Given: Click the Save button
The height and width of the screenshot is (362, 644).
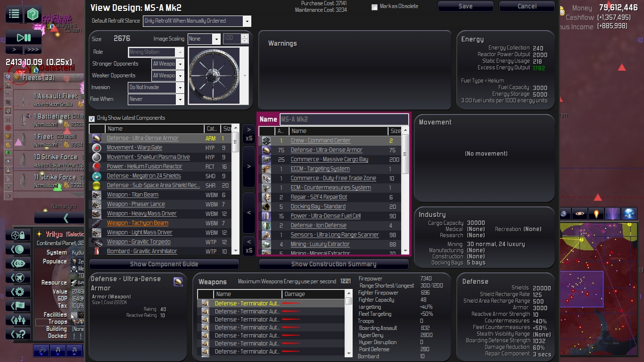Looking at the screenshot, I should click(466, 7).
